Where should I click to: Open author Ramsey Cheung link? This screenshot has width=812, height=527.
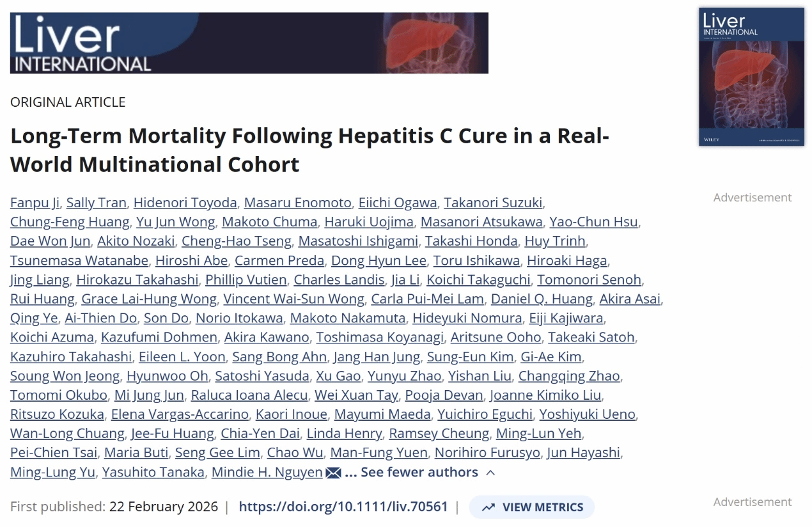click(x=439, y=434)
